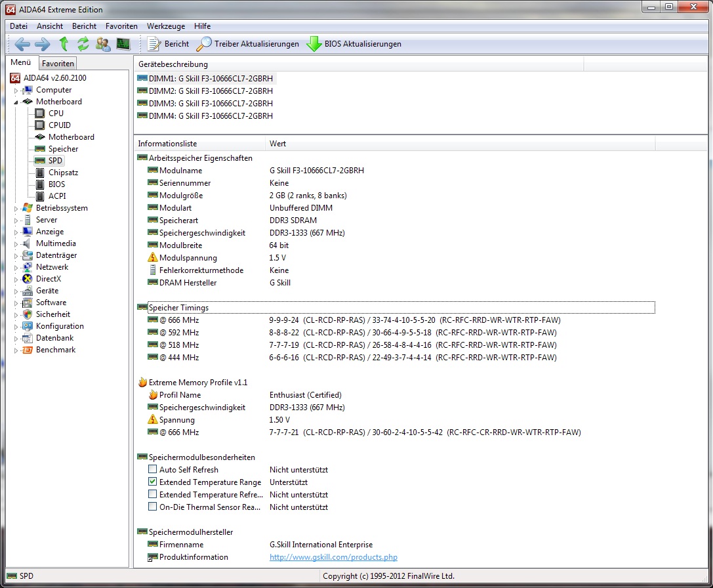This screenshot has height=588, width=713.
Task: Click the Profil Name flame icon
Action: [153, 394]
